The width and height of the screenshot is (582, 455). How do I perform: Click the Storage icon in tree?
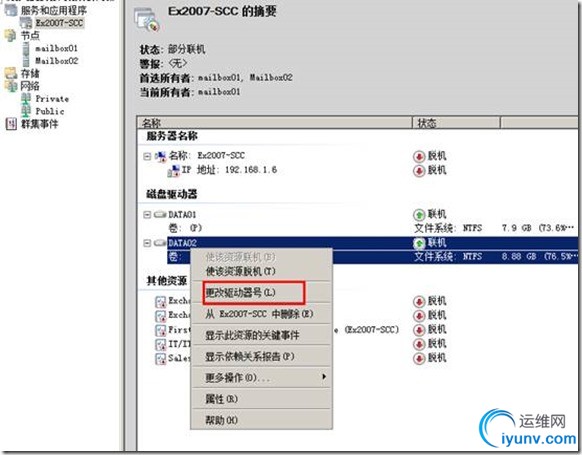[11, 73]
